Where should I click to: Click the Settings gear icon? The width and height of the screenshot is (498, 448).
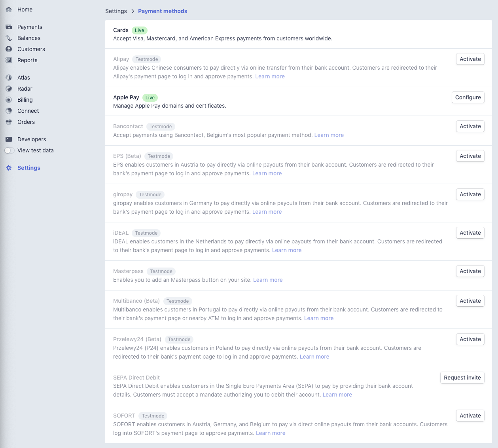coord(9,168)
